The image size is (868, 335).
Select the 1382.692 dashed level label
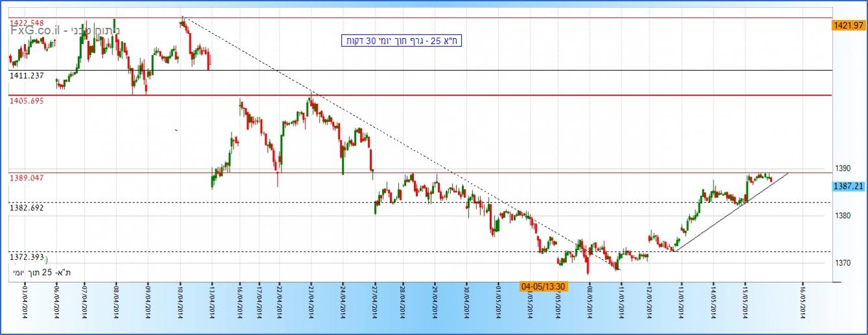tap(27, 207)
